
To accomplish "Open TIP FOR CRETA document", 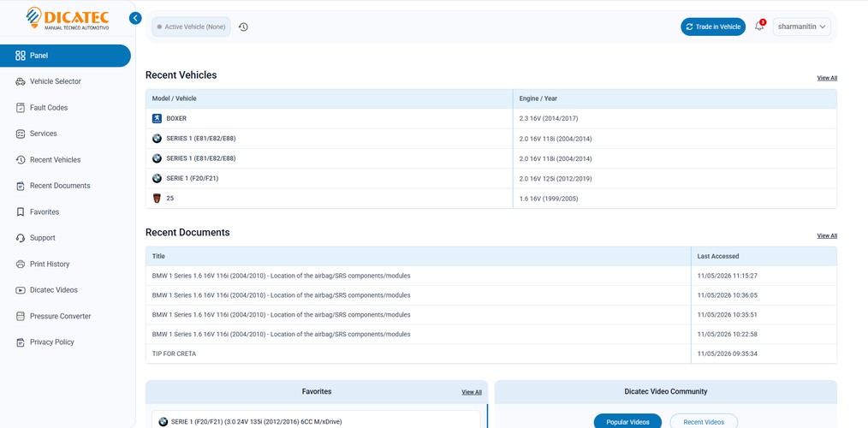I will coord(491,354).
